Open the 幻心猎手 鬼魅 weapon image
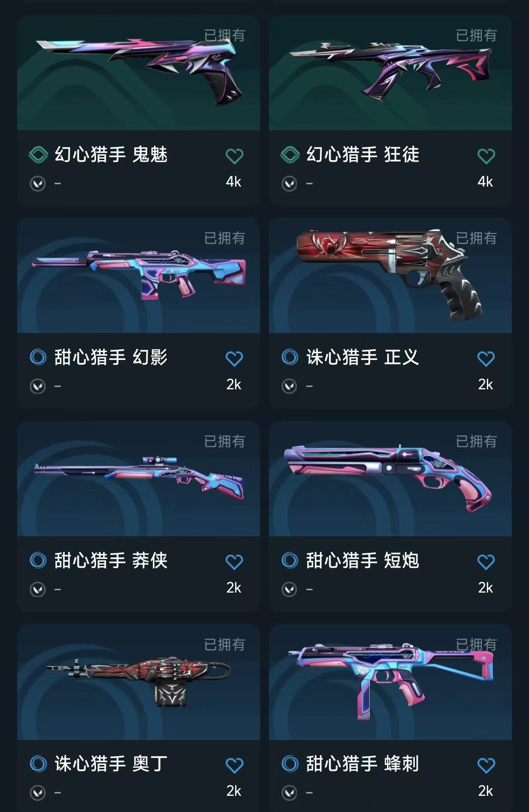The width and height of the screenshot is (529, 812). pos(139,72)
